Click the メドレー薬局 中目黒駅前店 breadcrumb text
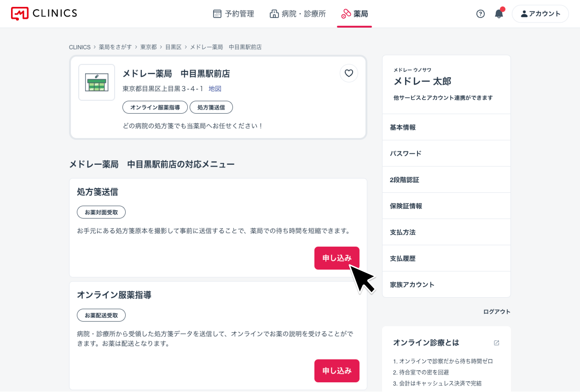Image resolution: width=580 pixels, height=392 pixels. click(226, 47)
